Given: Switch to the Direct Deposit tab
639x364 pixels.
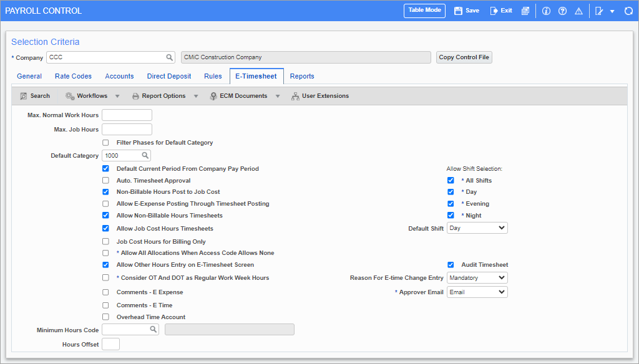Looking at the screenshot, I should point(169,76).
